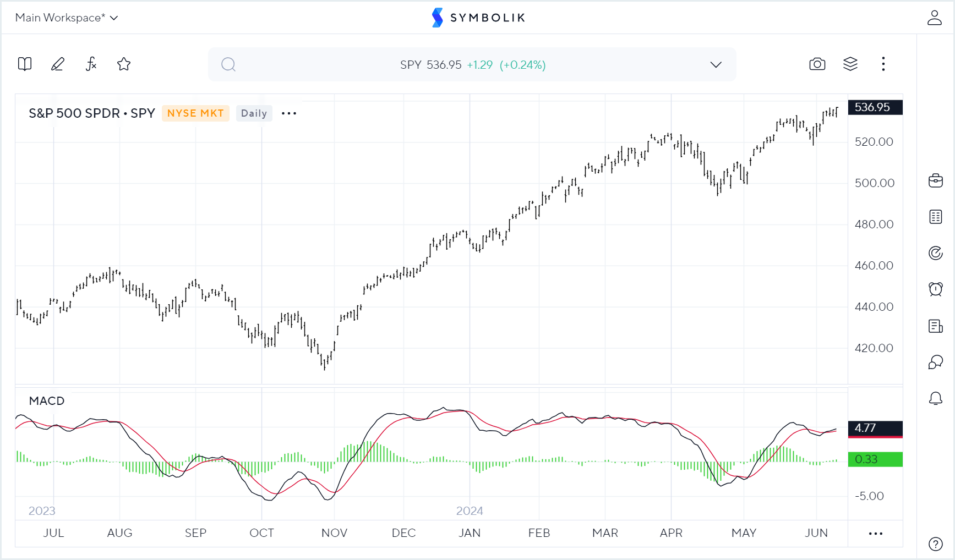Viewport: 955px width, 560px height.
Task: Click the 2024 year marker
Action: click(470, 511)
